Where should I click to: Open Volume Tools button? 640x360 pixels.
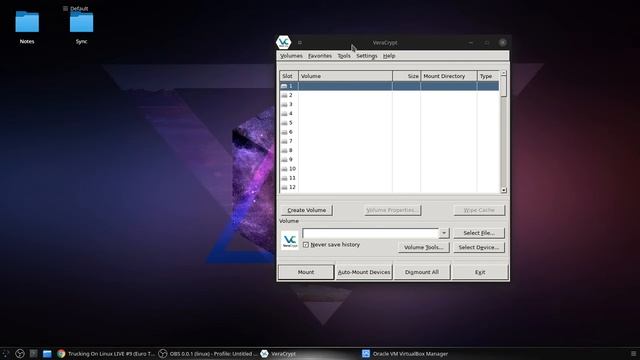pos(424,247)
